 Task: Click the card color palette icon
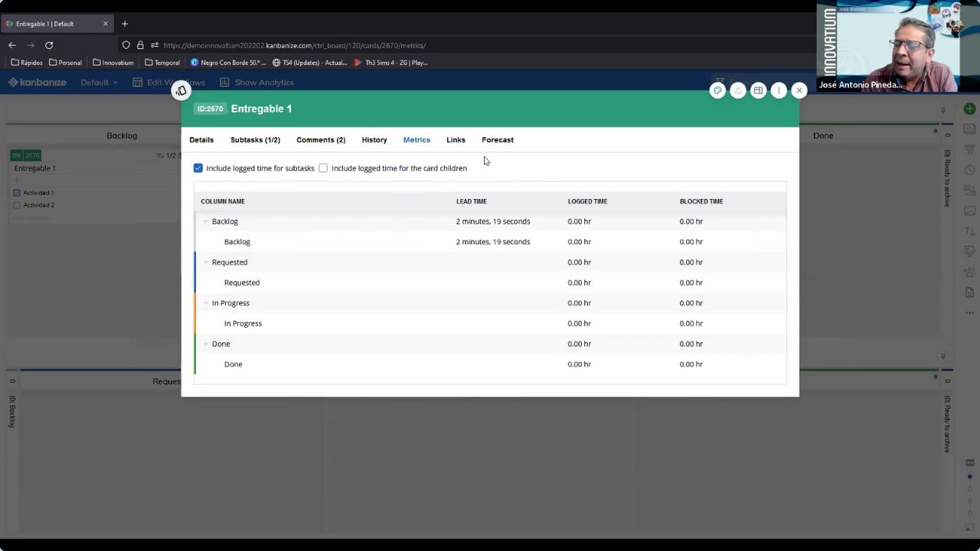[x=717, y=90]
